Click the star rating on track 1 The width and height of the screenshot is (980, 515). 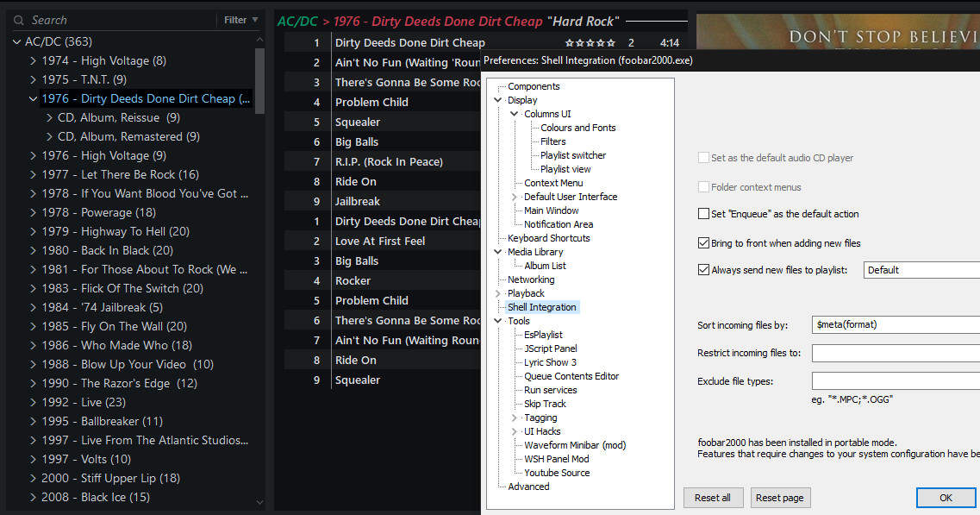[590, 43]
